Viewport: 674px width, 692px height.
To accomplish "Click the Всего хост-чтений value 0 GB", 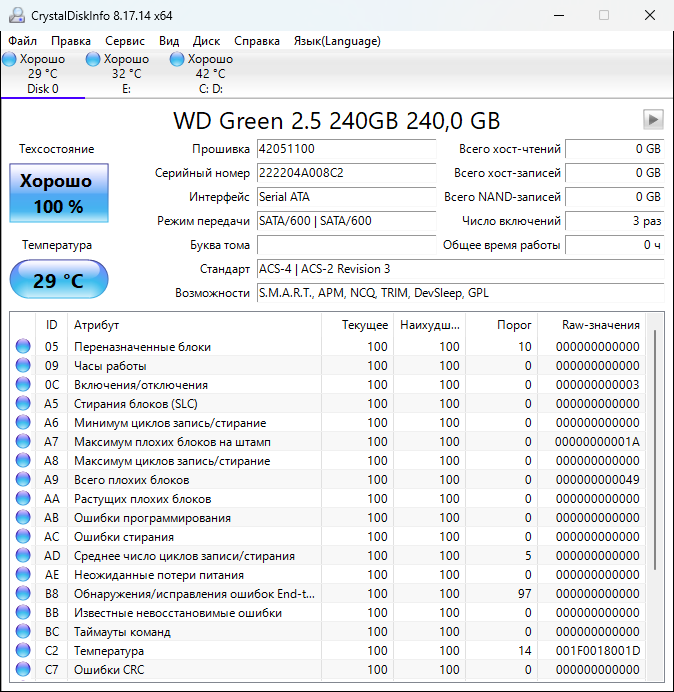I will click(x=614, y=149).
